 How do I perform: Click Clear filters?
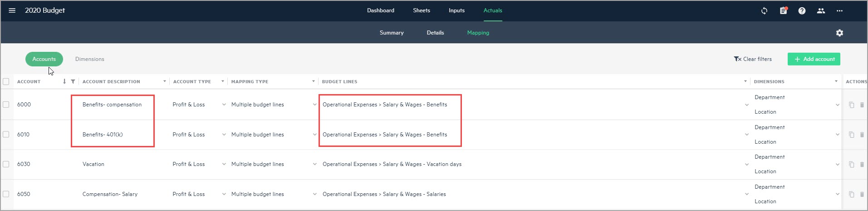click(x=752, y=59)
